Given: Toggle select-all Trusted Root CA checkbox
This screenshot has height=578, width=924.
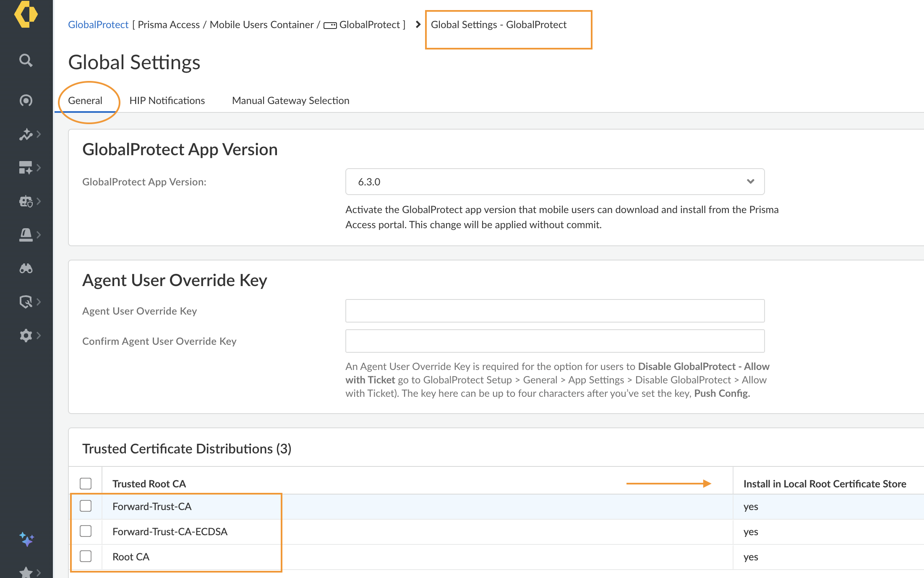Looking at the screenshot, I should coord(86,483).
